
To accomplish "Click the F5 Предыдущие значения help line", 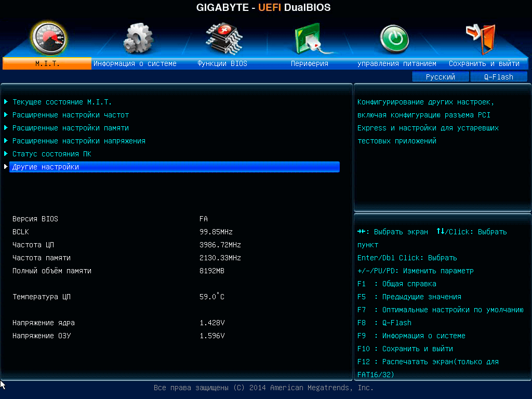I will [409, 297].
